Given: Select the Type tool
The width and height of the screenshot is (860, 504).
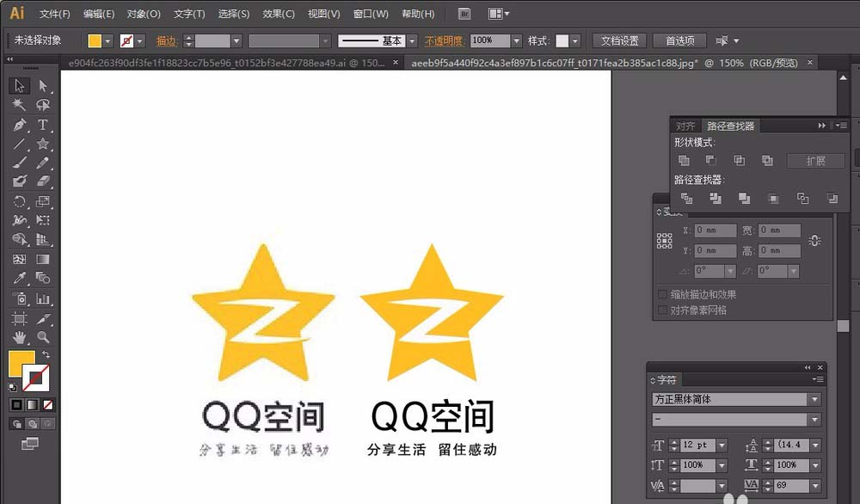Looking at the screenshot, I should click(43, 125).
